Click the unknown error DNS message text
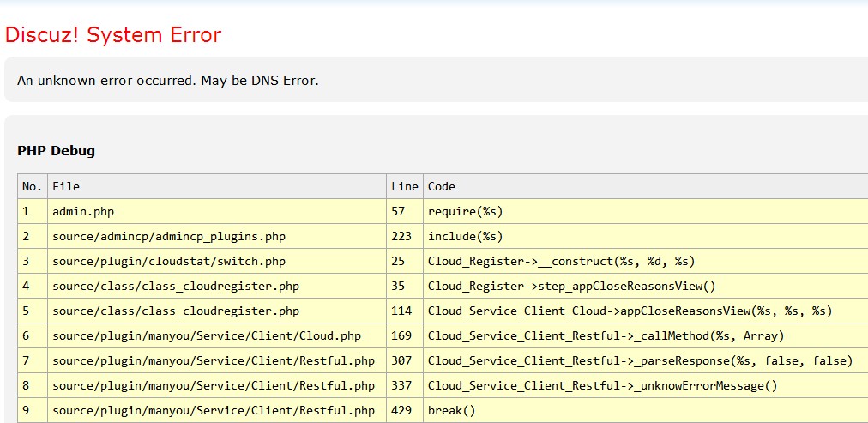868x423 pixels. pyautogui.click(x=168, y=81)
